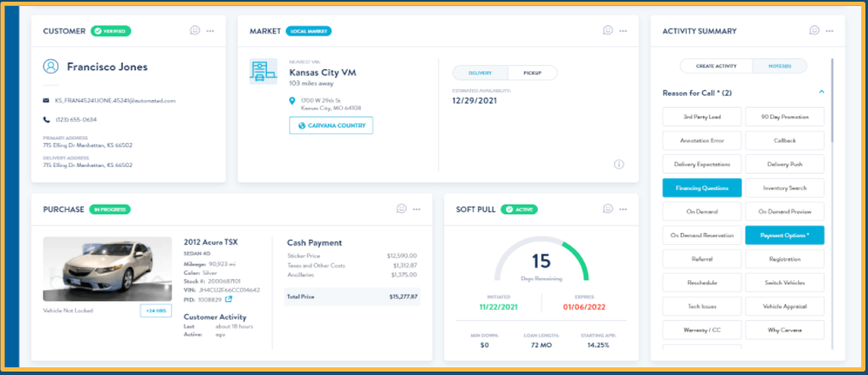Click the Market info circle icon
The height and width of the screenshot is (375, 868).
click(x=619, y=164)
